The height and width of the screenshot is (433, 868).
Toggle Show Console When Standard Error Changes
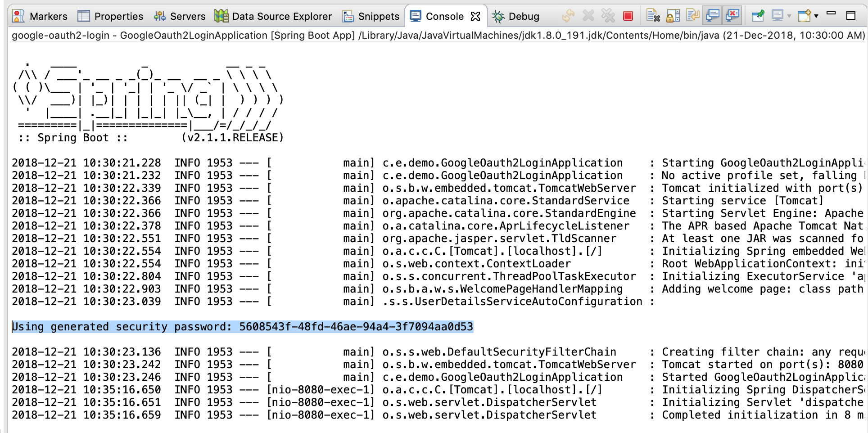[733, 16]
